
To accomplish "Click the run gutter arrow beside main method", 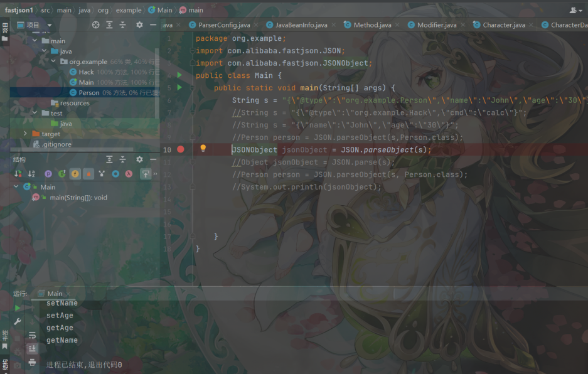I will (179, 87).
